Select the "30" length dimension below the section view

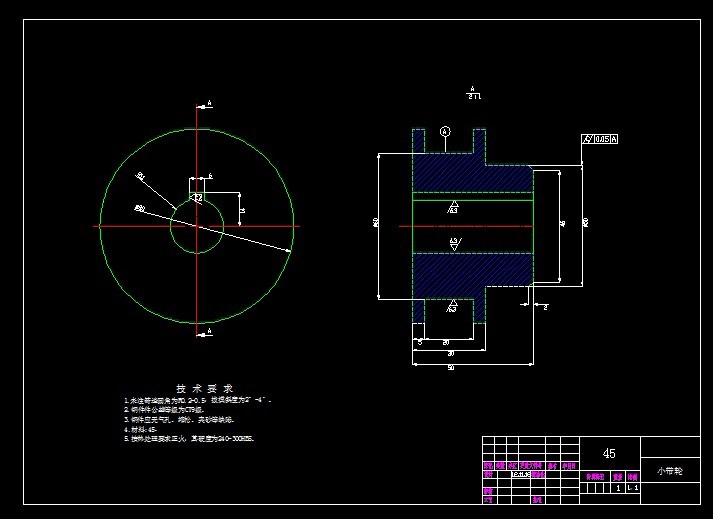point(451,354)
